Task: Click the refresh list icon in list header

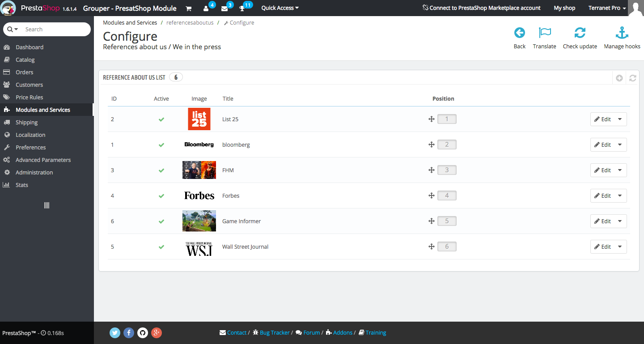Action: pyautogui.click(x=633, y=78)
